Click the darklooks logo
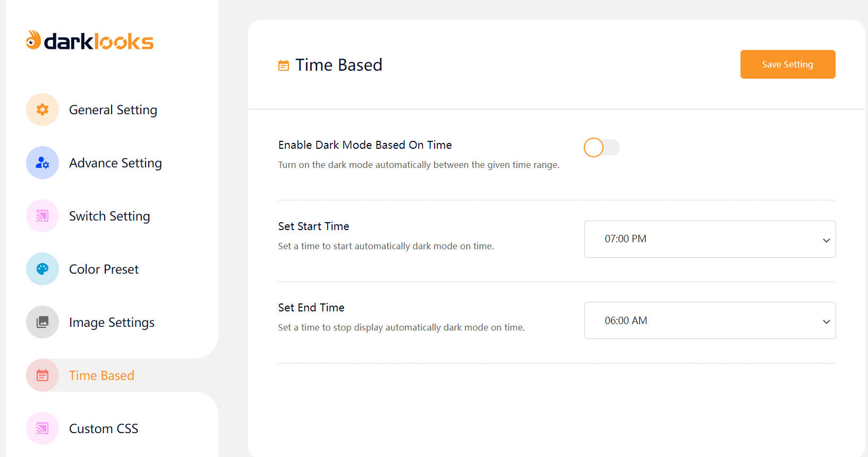Screen dimensions: 868x457 point(90,41)
